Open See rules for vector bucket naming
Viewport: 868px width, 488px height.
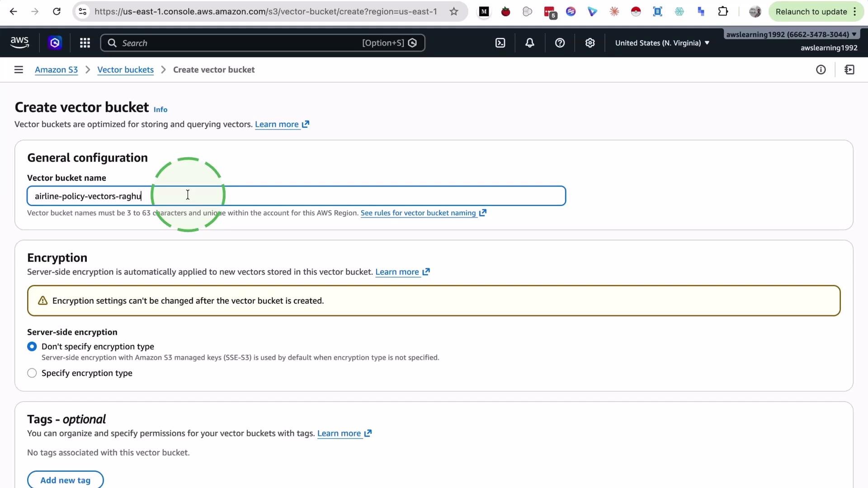(x=423, y=213)
